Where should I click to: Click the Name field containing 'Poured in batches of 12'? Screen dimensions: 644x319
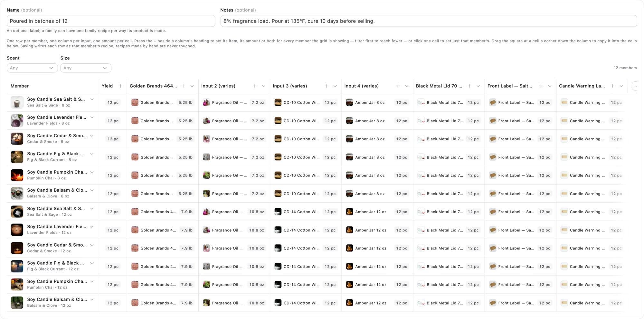tap(111, 21)
